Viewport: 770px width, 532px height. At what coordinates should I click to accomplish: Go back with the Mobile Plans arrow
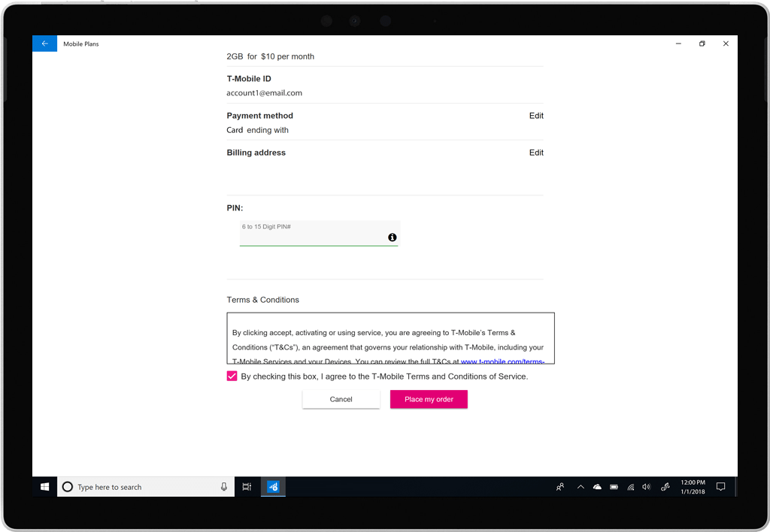44,44
